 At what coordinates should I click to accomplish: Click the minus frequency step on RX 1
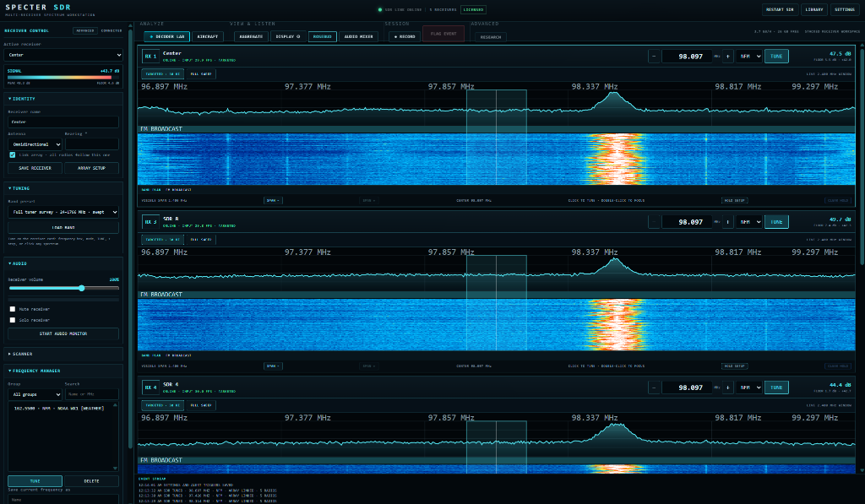654,57
